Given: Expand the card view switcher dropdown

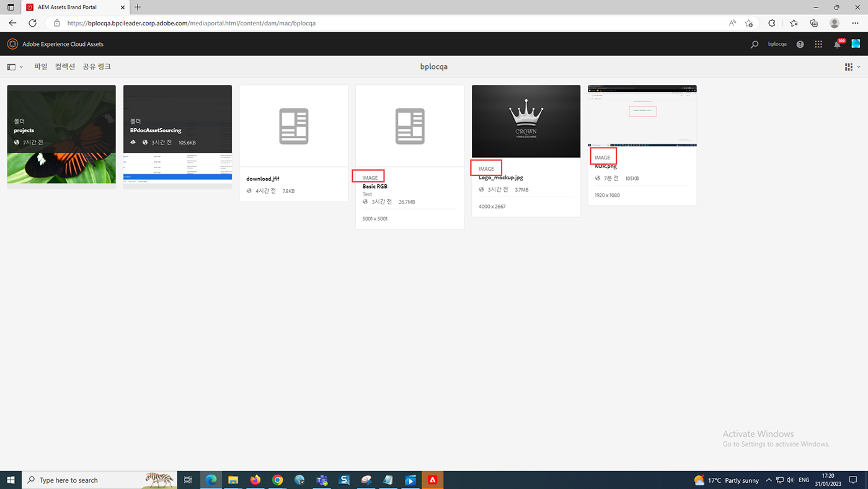Looking at the screenshot, I should [852, 67].
